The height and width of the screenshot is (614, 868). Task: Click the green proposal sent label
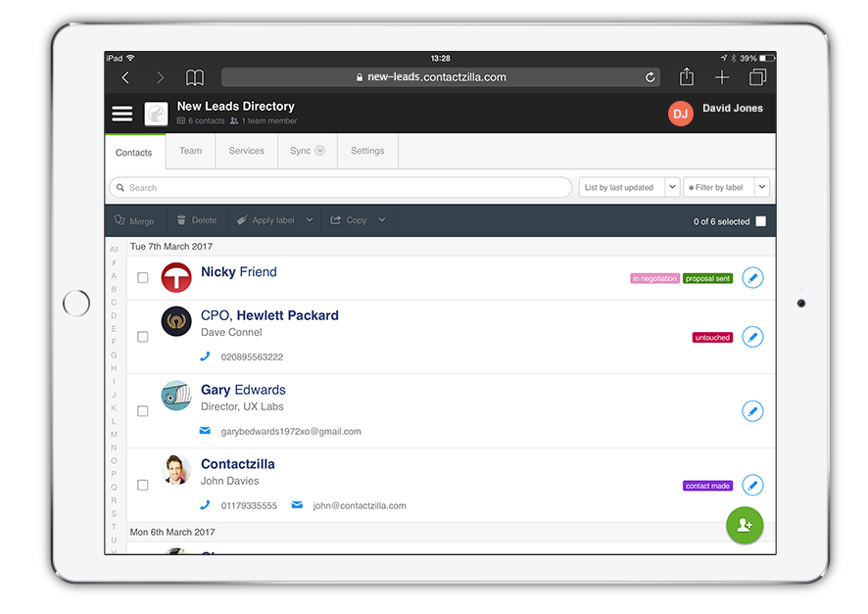[x=707, y=278]
